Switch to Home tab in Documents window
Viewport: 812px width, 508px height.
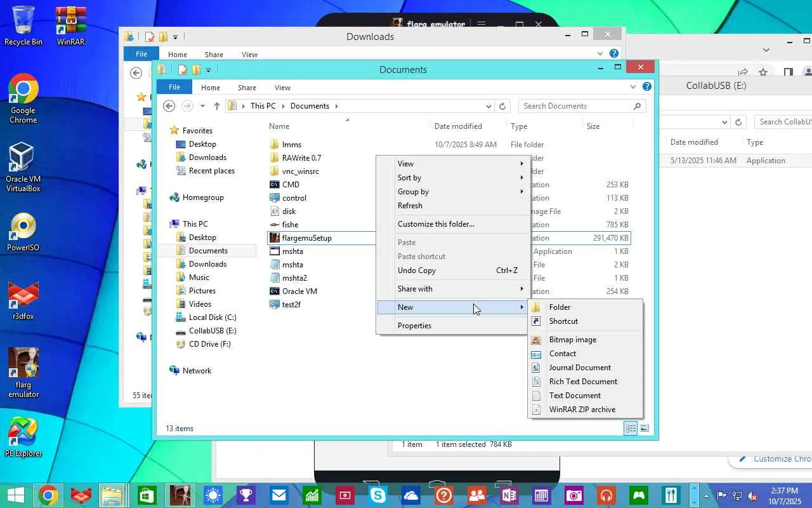(211, 88)
